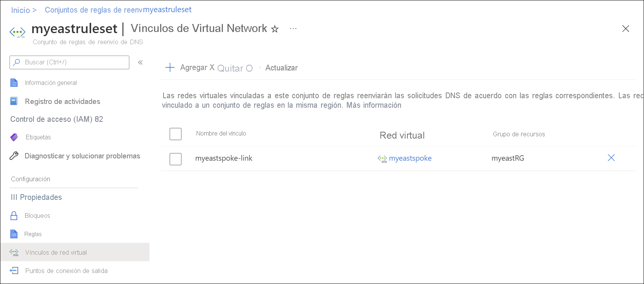Open Puntos de conexión de salida
Image resolution: width=644 pixels, height=284 pixels.
67,271
